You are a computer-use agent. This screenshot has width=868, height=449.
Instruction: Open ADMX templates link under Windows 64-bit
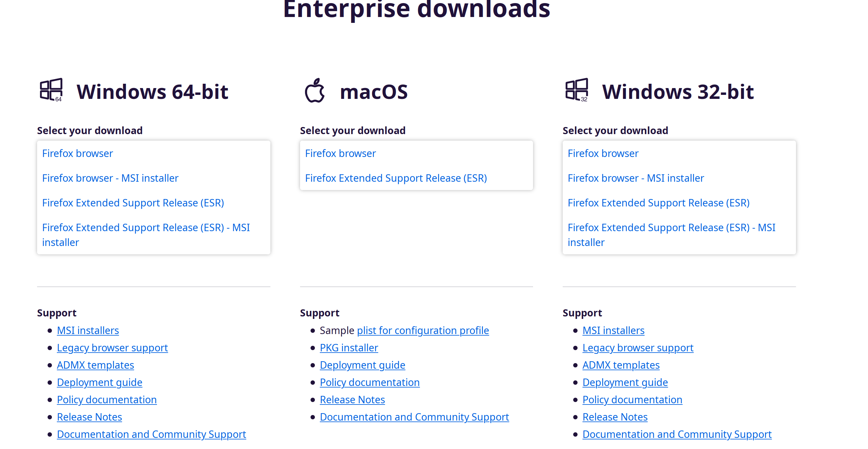[95, 365]
